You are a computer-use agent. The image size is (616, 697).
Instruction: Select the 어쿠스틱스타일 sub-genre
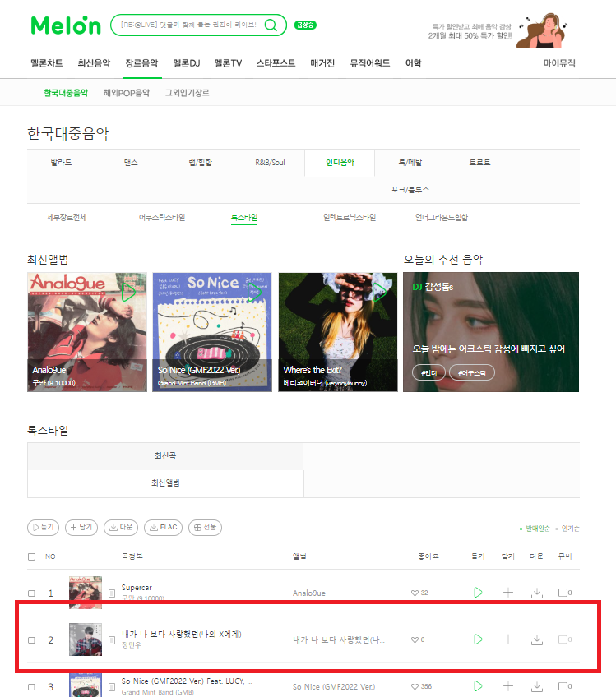162,217
